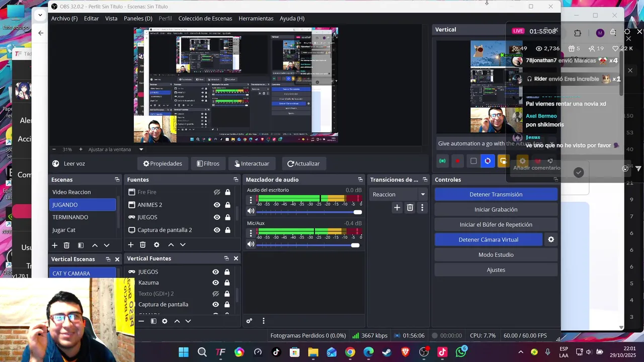
Task: Open virtual camera settings gear
Action: 551,240
